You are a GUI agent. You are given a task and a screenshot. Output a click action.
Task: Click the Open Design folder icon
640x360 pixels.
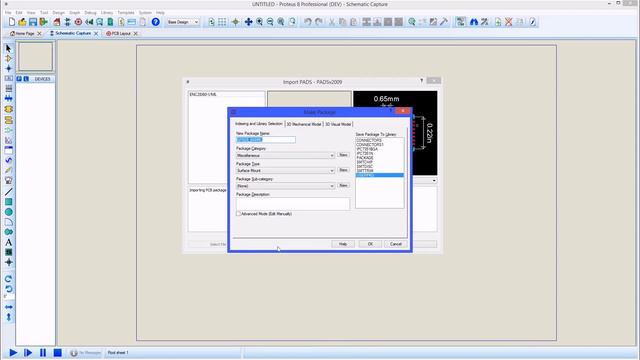point(22,22)
